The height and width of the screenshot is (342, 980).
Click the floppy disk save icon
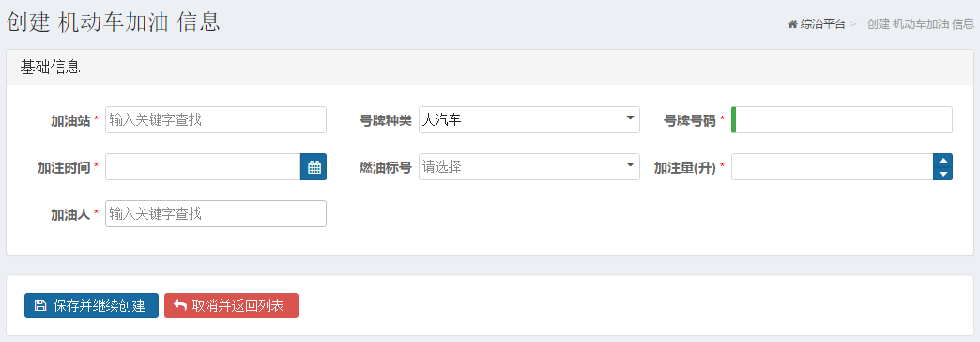(x=40, y=305)
